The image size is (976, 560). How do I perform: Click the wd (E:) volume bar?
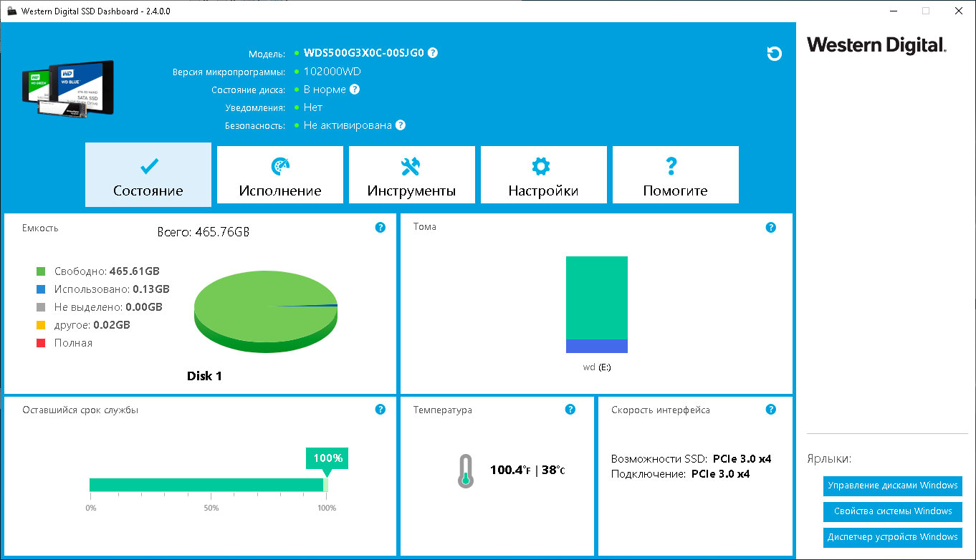click(597, 304)
